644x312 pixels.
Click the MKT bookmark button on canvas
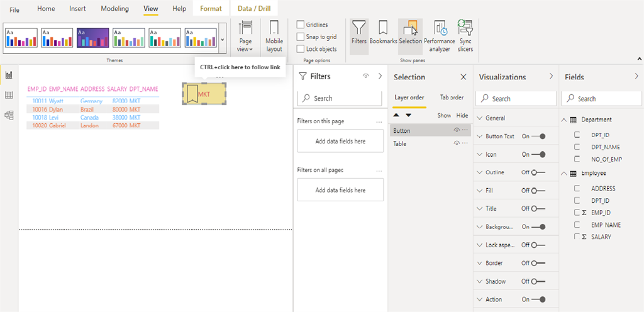(x=204, y=94)
